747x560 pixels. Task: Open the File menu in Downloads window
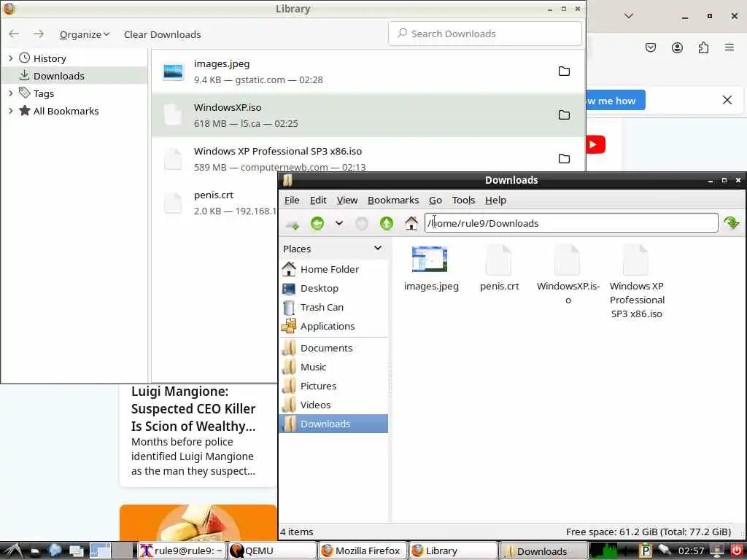click(x=292, y=200)
